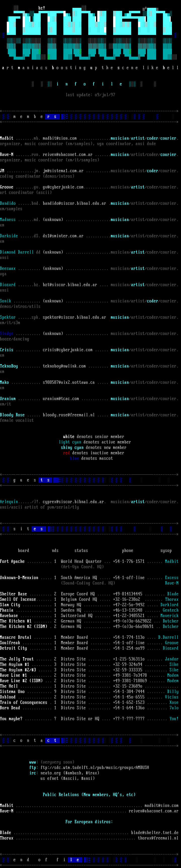The width and height of the screenshot is (181, 868).
Task: Click the bandido@siscor.bibnal.edu.ar email address
Action: coord(74,203)
